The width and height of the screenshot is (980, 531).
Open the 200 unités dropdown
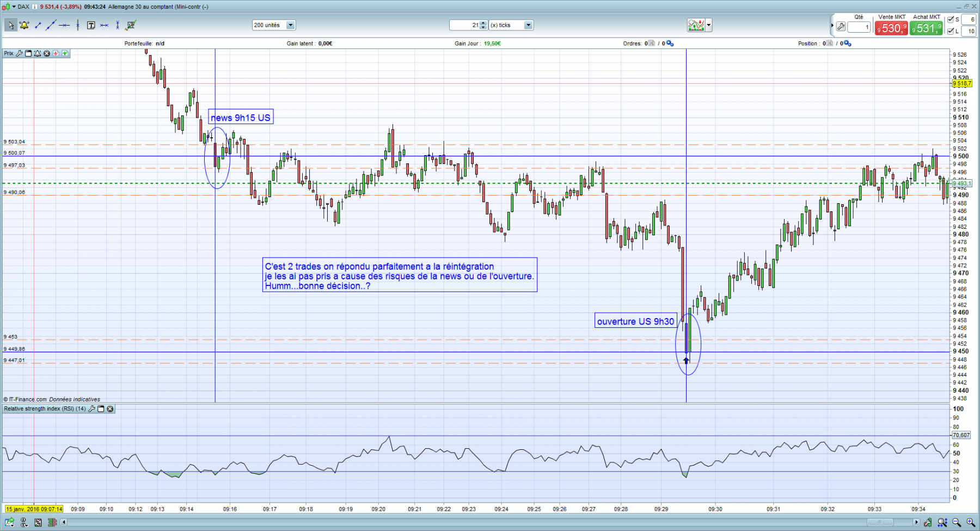click(x=291, y=25)
